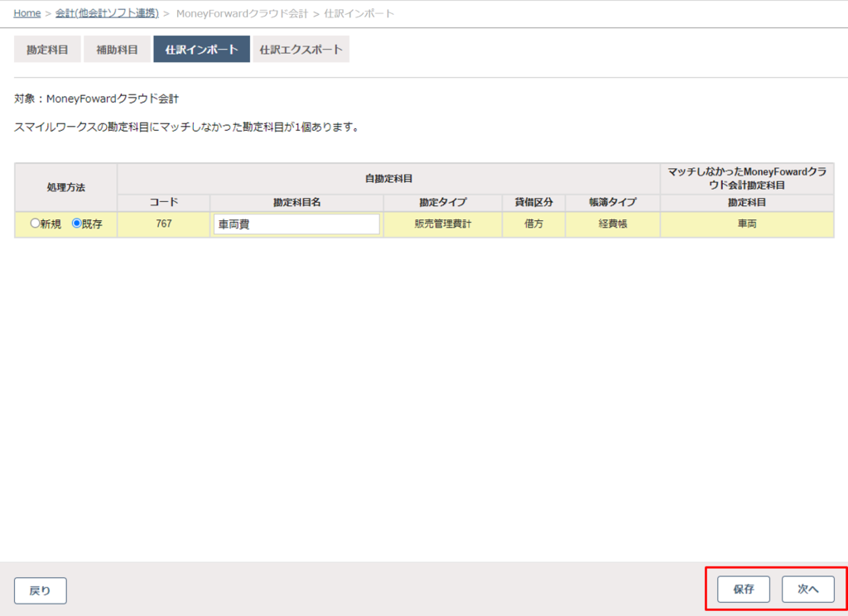Image resolution: width=848 pixels, height=616 pixels.
Task: Click the MoneyForwardクラウド会計 breadcrumb text
Action: click(242, 13)
